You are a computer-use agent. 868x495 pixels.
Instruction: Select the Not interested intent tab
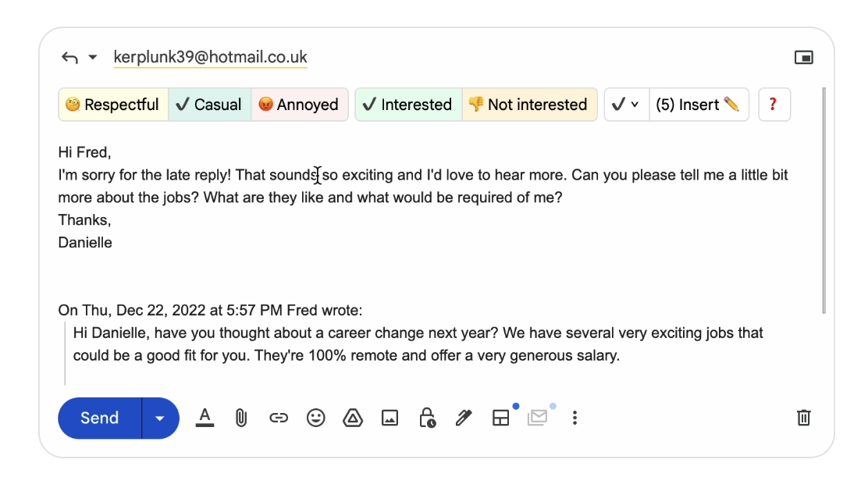pyautogui.click(x=528, y=105)
